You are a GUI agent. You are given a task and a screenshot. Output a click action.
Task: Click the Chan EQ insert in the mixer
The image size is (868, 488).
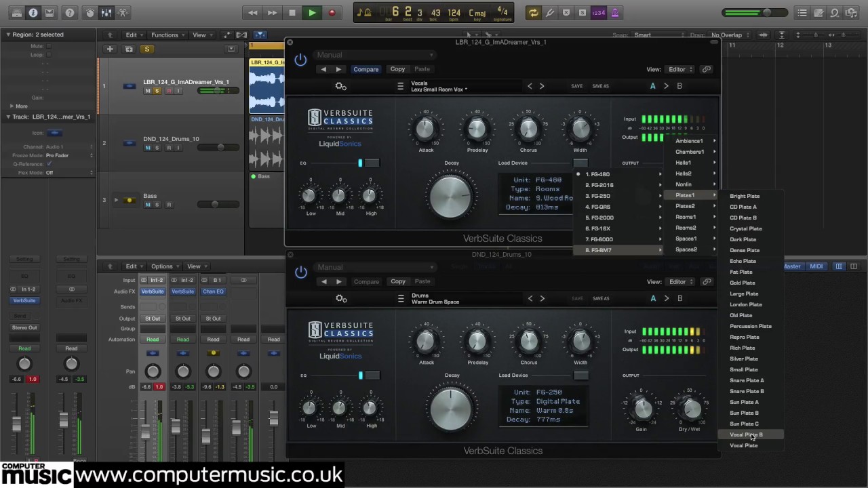coord(213,291)
